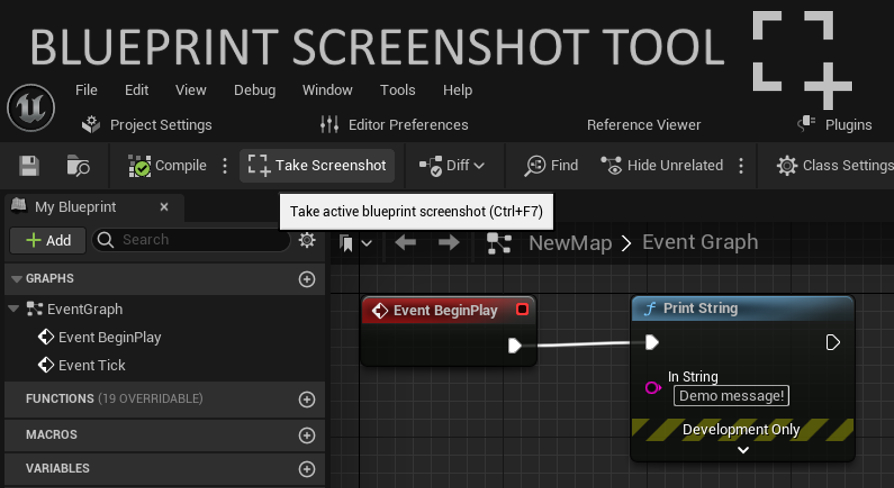
Task: Add a new variable with plus icon
Action: click(x=307, y=469)
